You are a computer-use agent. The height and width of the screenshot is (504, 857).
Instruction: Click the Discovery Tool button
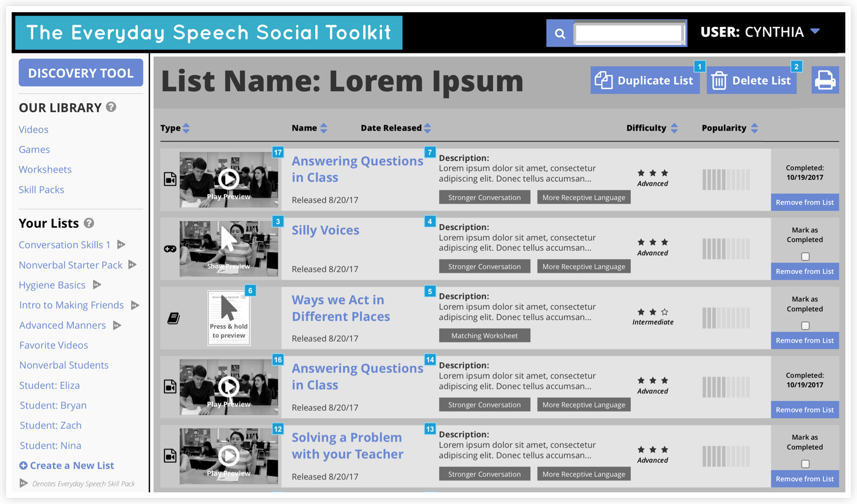[x=81, y=73]
